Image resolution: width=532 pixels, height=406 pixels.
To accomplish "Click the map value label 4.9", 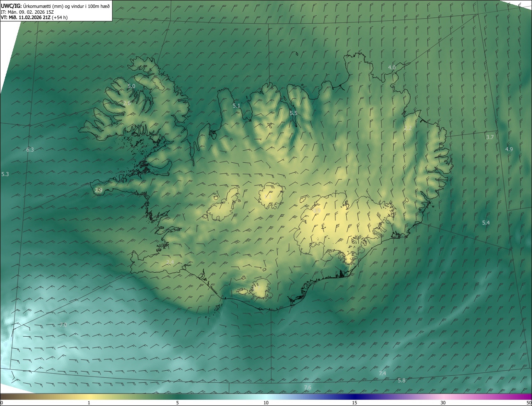I will [509, 149].
